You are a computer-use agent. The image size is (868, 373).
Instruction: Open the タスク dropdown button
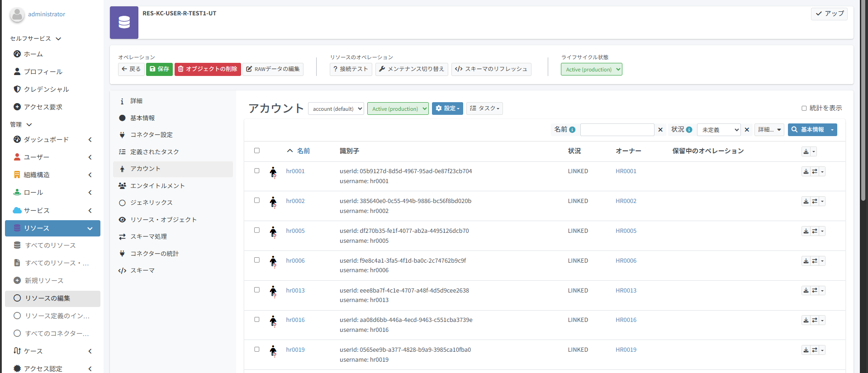[484, 109]
